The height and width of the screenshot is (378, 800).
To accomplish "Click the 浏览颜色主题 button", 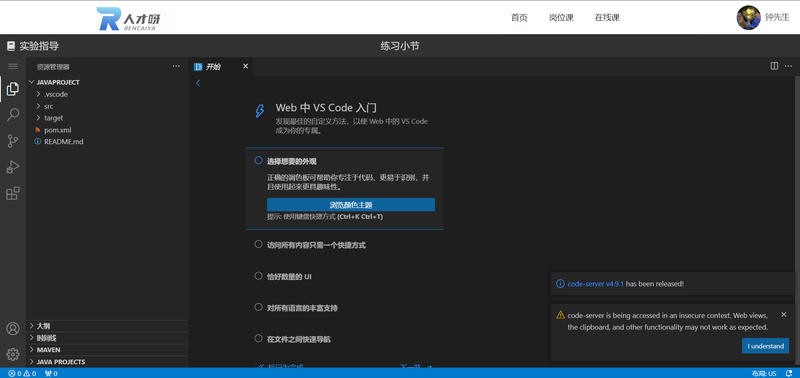I will pos(351,205).
